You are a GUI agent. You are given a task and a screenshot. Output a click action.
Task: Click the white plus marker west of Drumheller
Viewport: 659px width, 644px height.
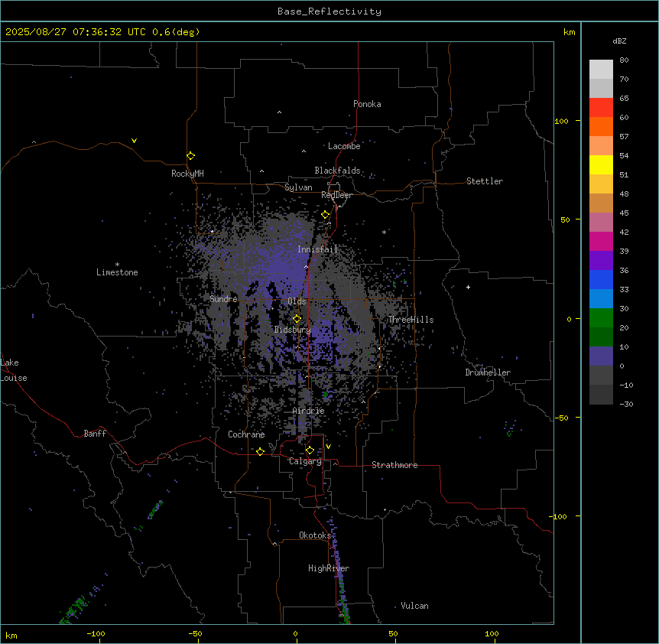[x=468, y=287]
